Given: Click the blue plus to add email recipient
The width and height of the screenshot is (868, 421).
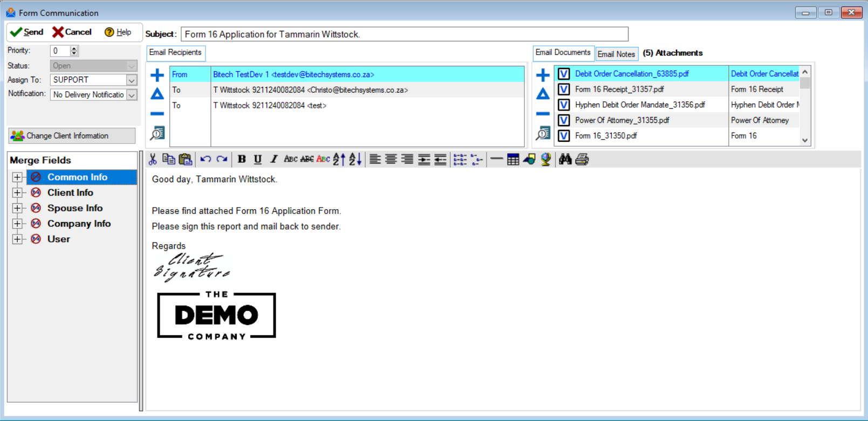Looking at the screenshot, I should tap(157, 75).
